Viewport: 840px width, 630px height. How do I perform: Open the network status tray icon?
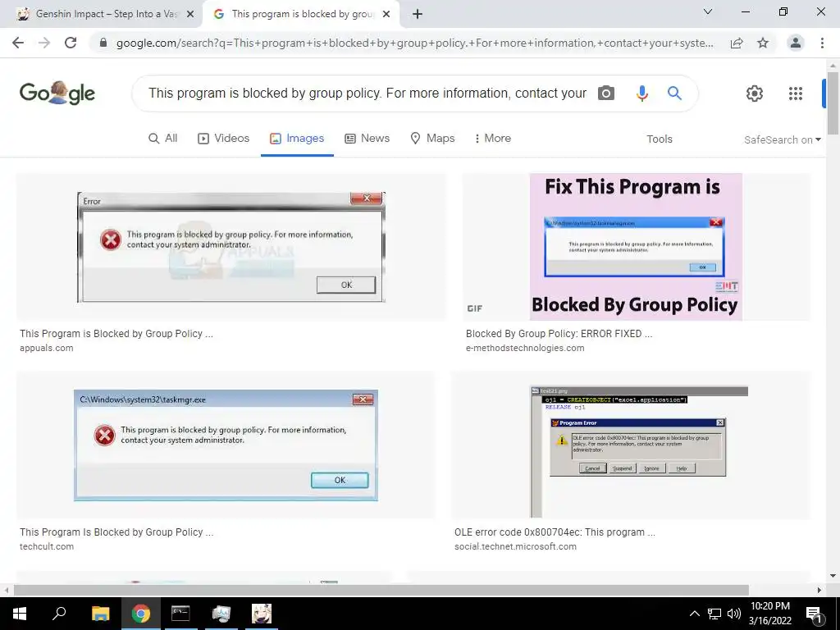pyautogui.click(x=714, y=614)
